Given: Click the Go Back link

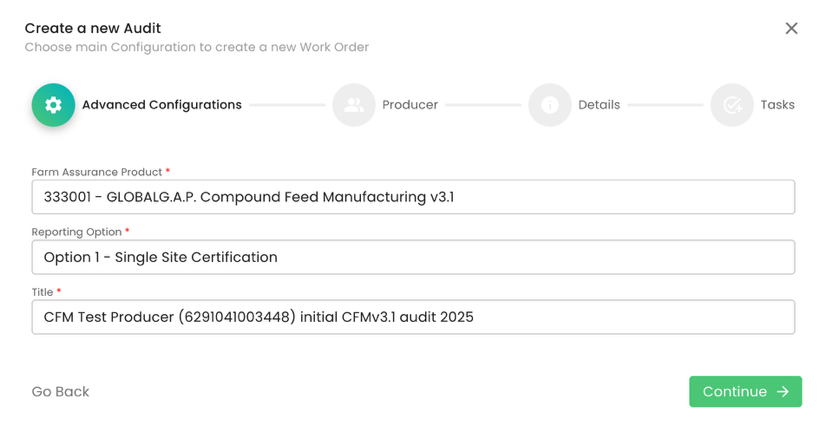Looking at the screenshot, I should 61,392.
